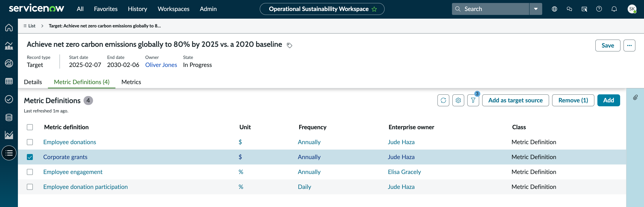Uncheck the Corporate grants checkbox
Screen dimensions: 644x207
[30, 157]
